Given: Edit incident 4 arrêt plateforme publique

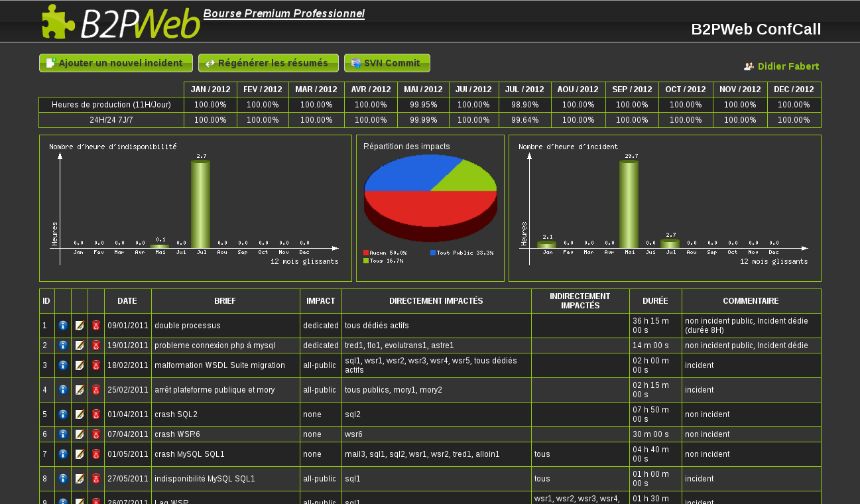Looking at the screenshot, I should (x=80, y=390).
